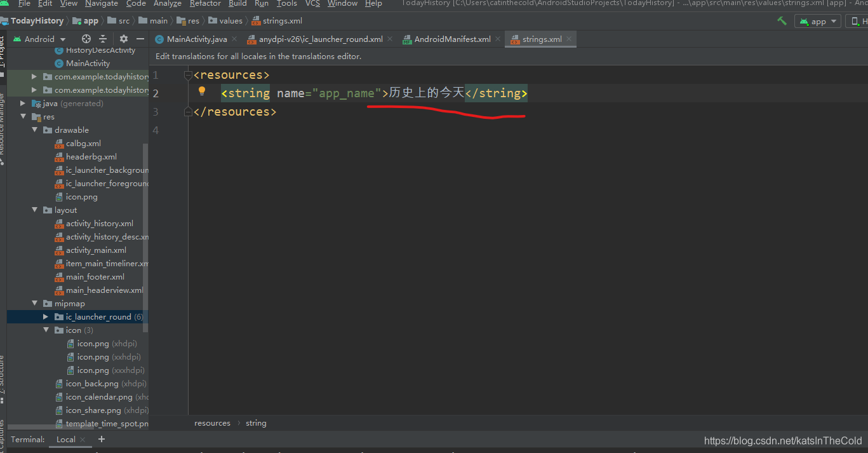Viewport: 868px width, 453px height.
Task: Select calbg.xml in drawable folder
Action: 83,144
